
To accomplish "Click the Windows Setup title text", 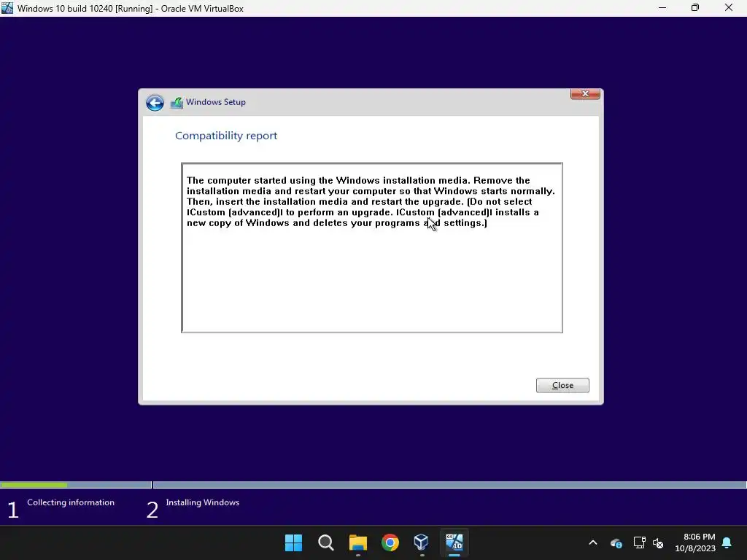I will (216, 102).
